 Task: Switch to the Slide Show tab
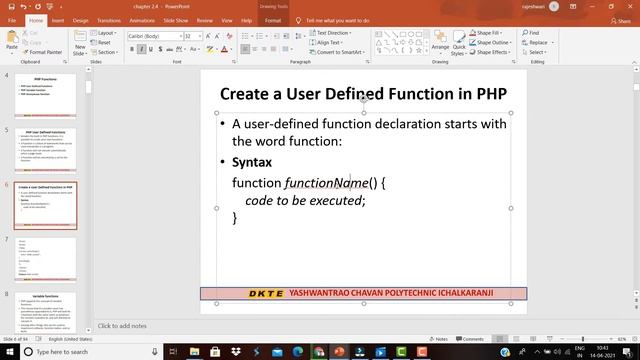point(176,20)
